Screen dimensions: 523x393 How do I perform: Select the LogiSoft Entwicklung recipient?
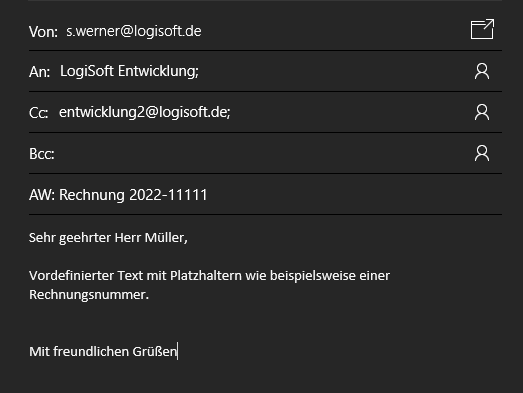[x=129, y=71]
